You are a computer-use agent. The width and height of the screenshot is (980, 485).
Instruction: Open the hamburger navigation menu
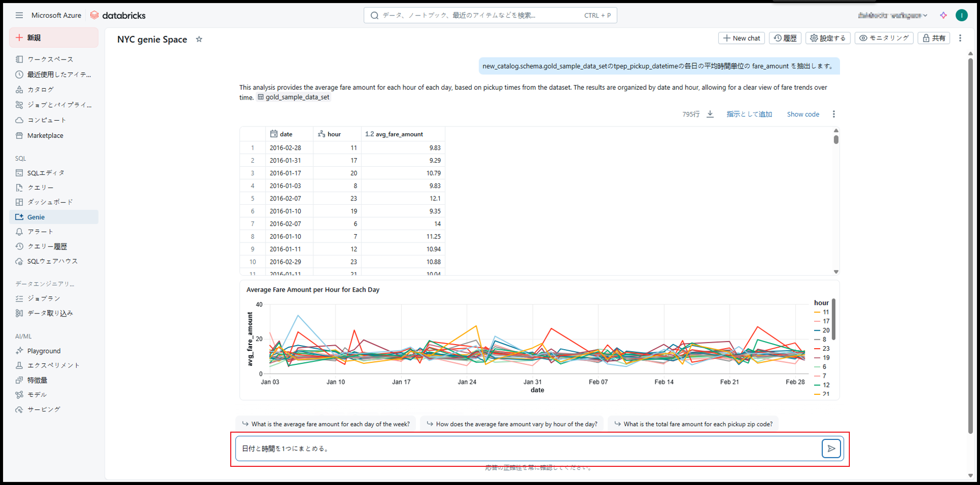point(19,16)
